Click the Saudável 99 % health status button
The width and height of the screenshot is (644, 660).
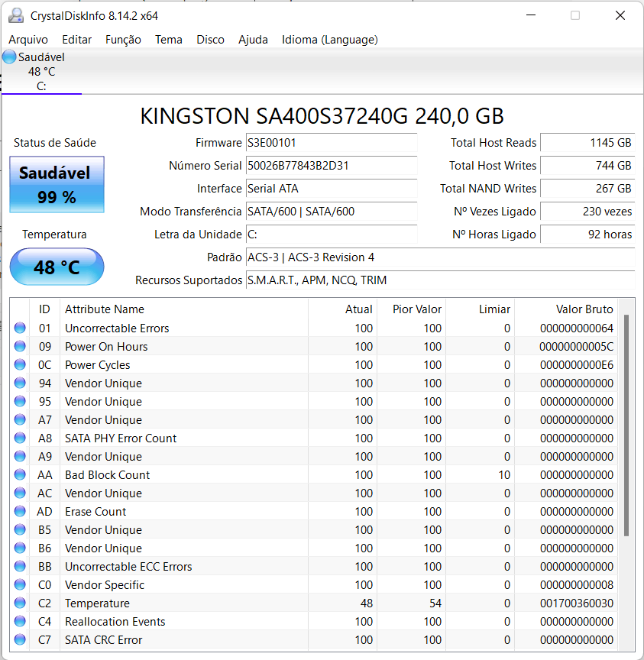(57, 184)
